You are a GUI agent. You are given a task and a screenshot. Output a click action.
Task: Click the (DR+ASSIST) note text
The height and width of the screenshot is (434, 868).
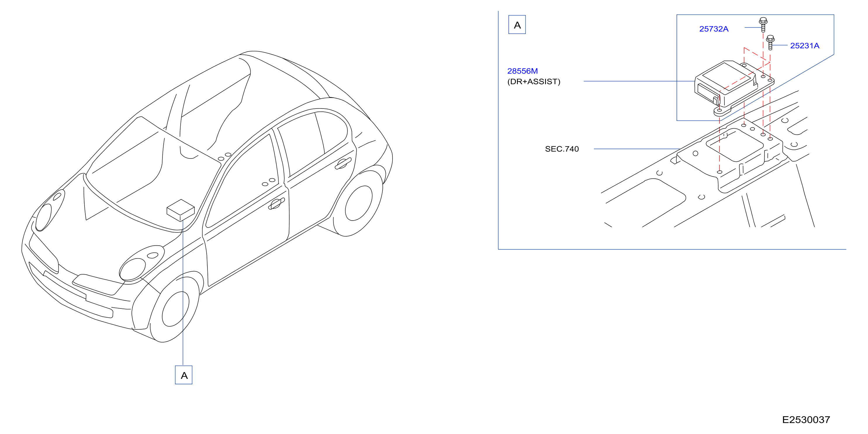(534, 82)
